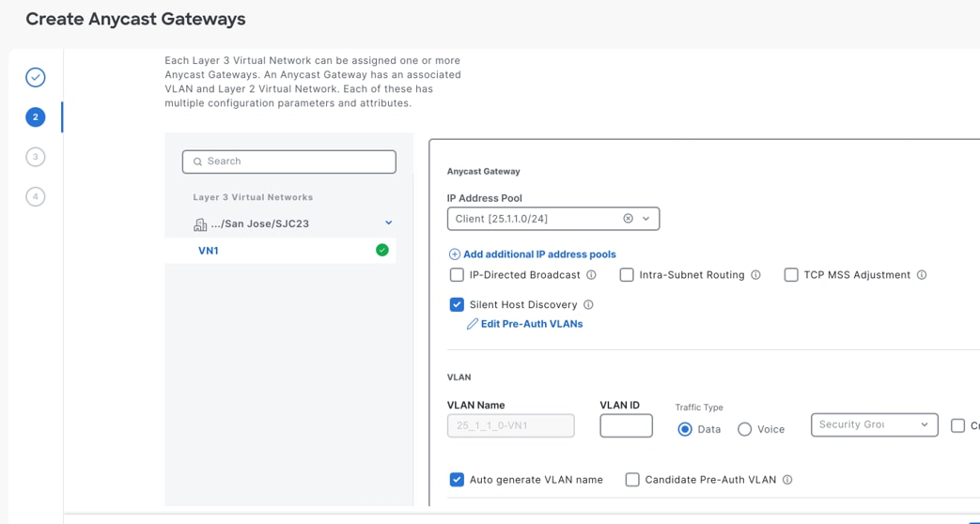Open the IP Address Pool dropdown
980x524 pixels.
tap(646, 219)
